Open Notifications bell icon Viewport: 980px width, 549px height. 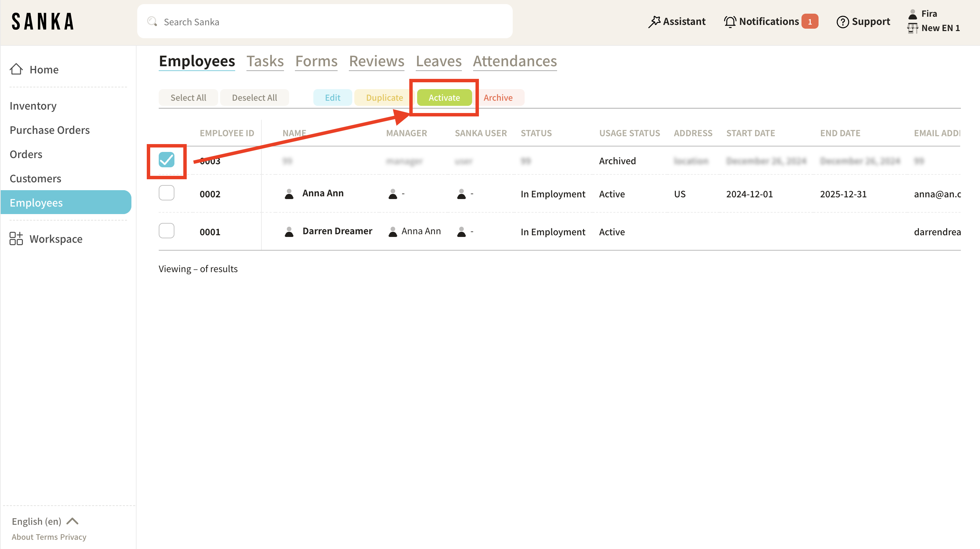[730, 22]
